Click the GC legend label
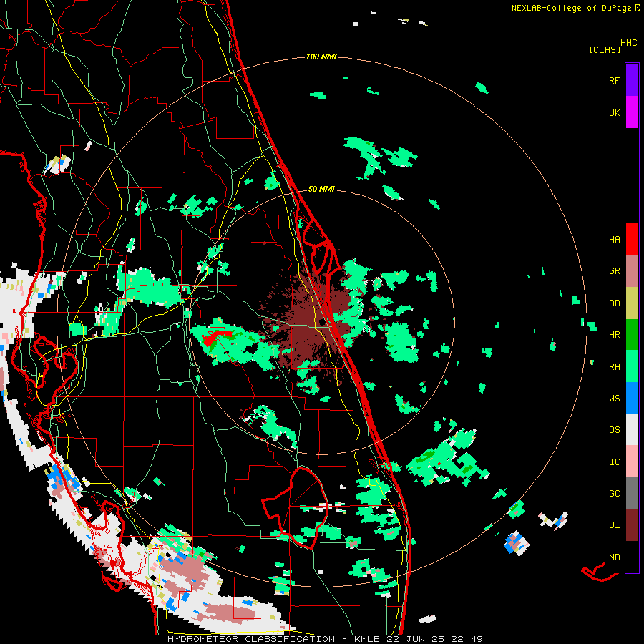The image size is (644, 644). click(x=614, y=493)
